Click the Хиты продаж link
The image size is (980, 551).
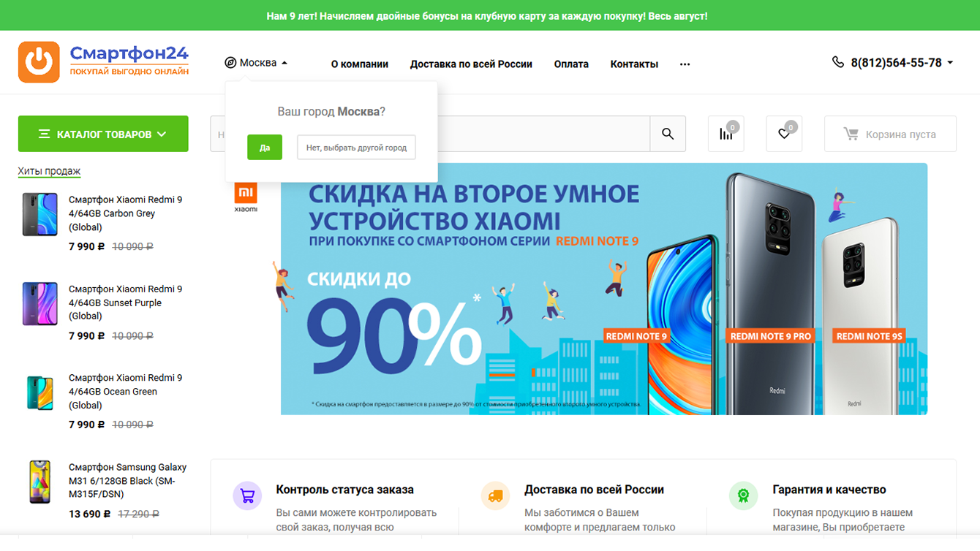pyautogui.click(x=49, y=171)
